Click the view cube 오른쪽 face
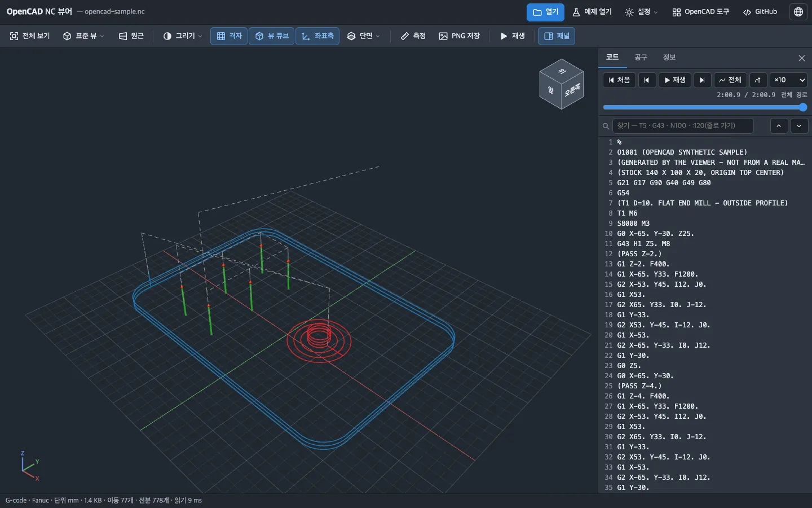812x508 pixels. tap(572, 90)
